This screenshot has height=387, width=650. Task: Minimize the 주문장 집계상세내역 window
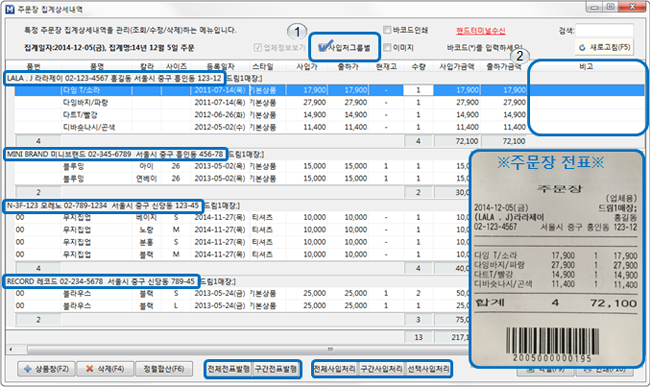(x=595, y=7)
